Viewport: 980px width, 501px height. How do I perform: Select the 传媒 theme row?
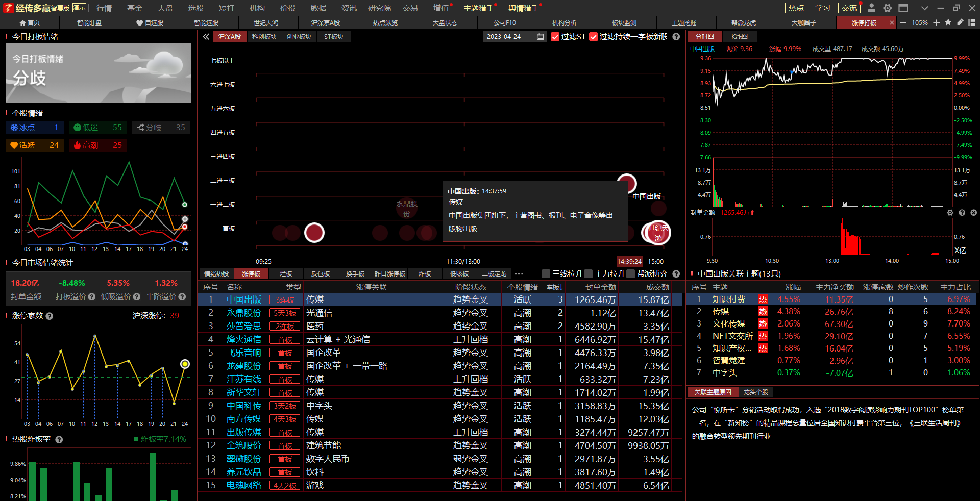pos(831,312)
